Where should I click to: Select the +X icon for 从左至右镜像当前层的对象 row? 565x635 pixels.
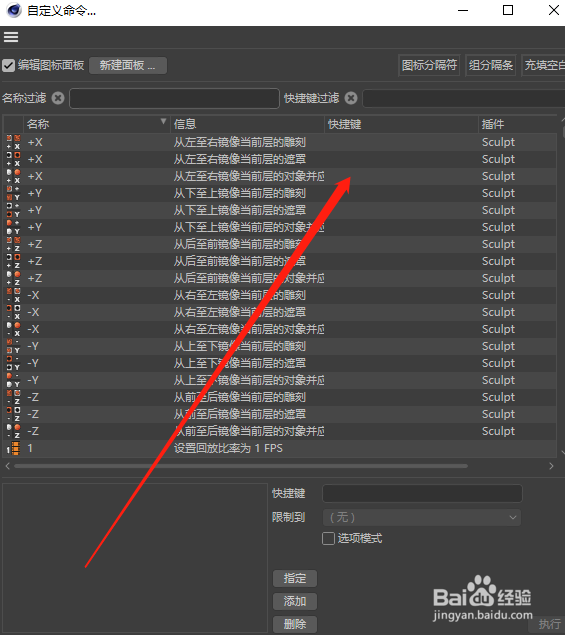[13, 176]
